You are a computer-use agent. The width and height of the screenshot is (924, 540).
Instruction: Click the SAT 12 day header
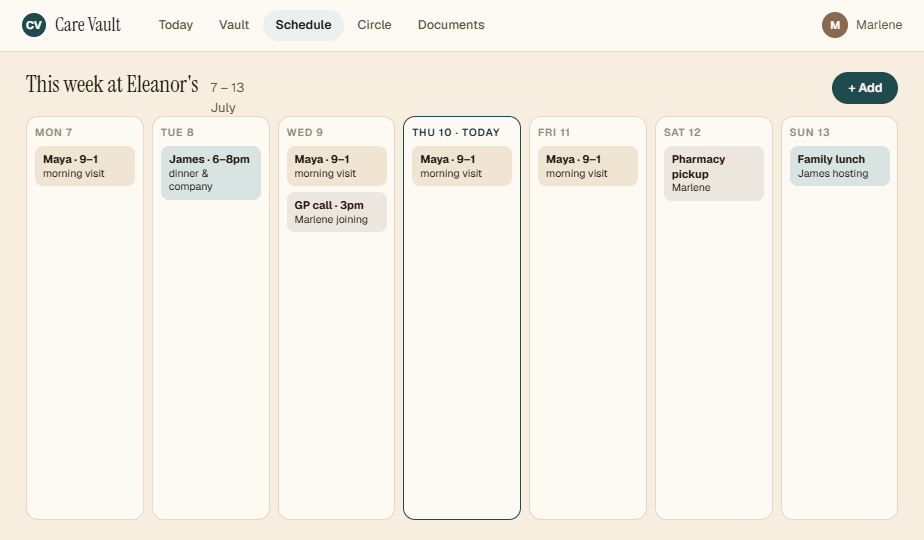(x=682, y=132)
